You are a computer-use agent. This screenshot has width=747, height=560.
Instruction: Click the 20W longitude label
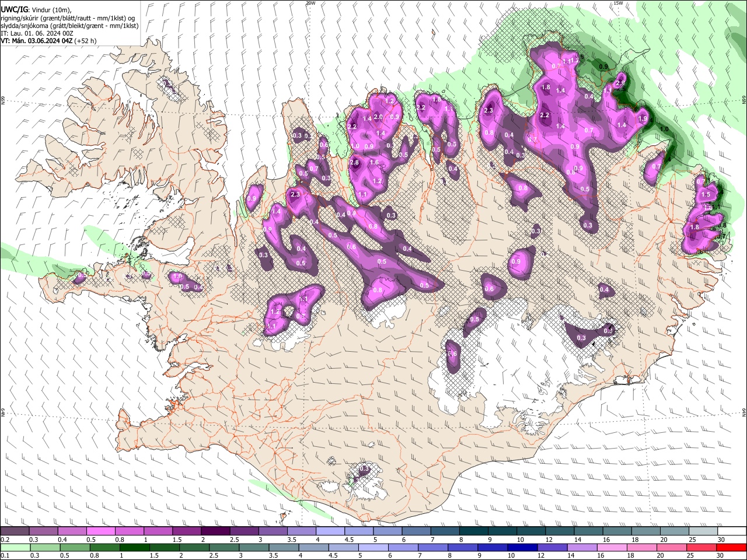tap(310, 3)
